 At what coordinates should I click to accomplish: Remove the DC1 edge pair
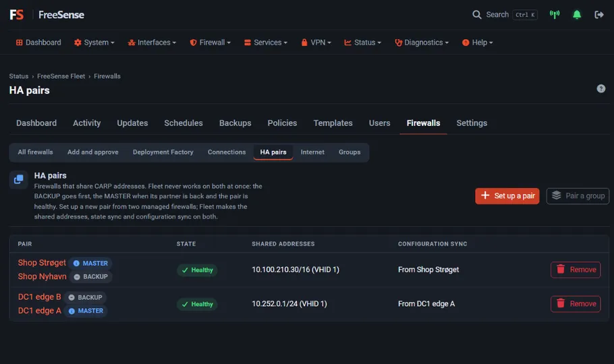tap(576, 304)
